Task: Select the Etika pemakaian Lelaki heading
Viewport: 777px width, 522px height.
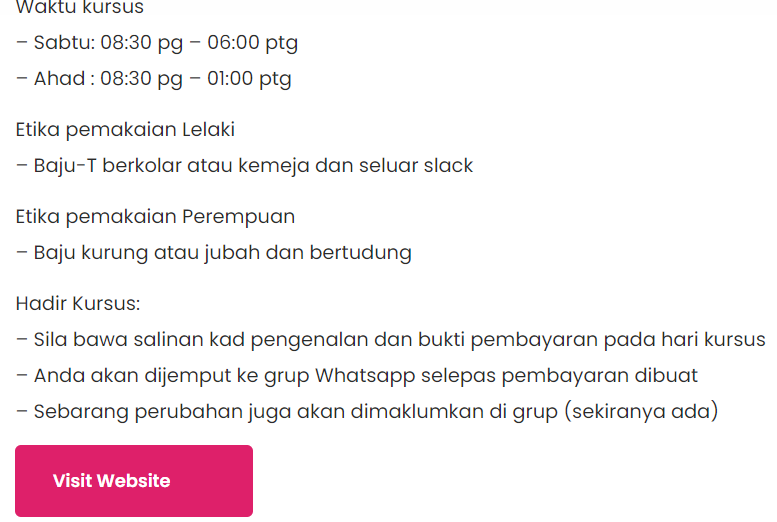Action: pos(125,130)
